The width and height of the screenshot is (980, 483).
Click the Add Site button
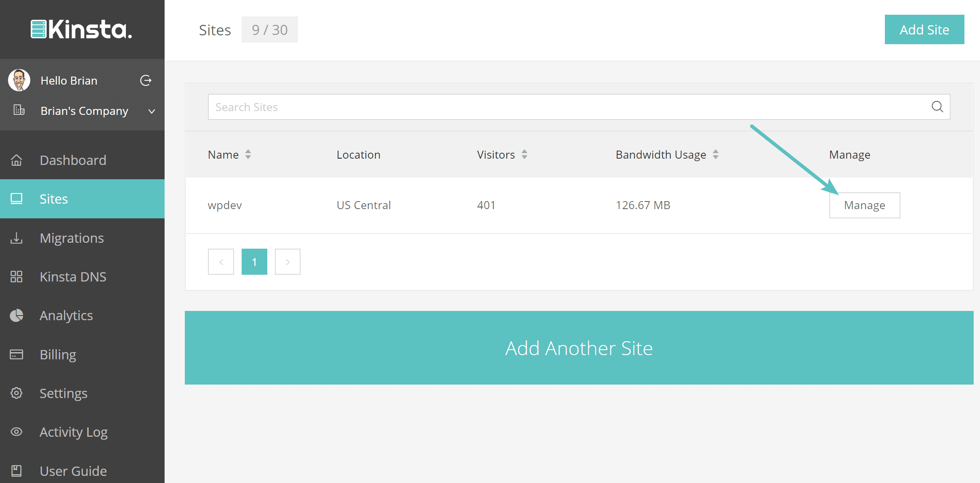pos(924,29)
